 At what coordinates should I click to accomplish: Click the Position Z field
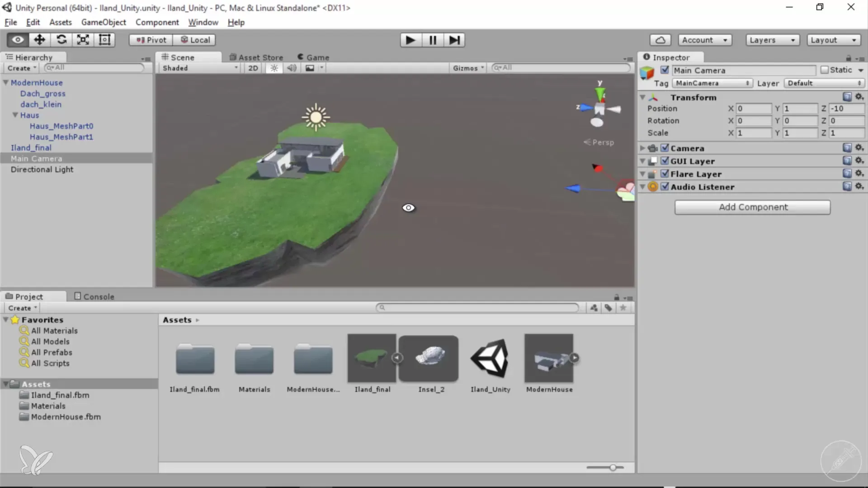(x=846, y=108)
